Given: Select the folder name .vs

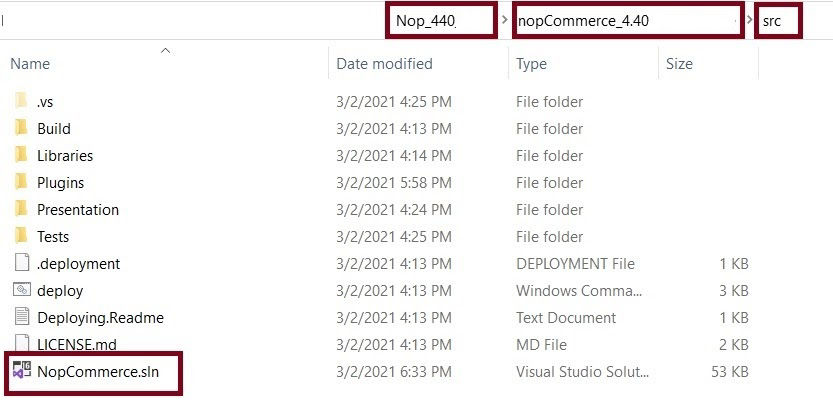Looking at the screenshot, I should [x=45, y=101].
